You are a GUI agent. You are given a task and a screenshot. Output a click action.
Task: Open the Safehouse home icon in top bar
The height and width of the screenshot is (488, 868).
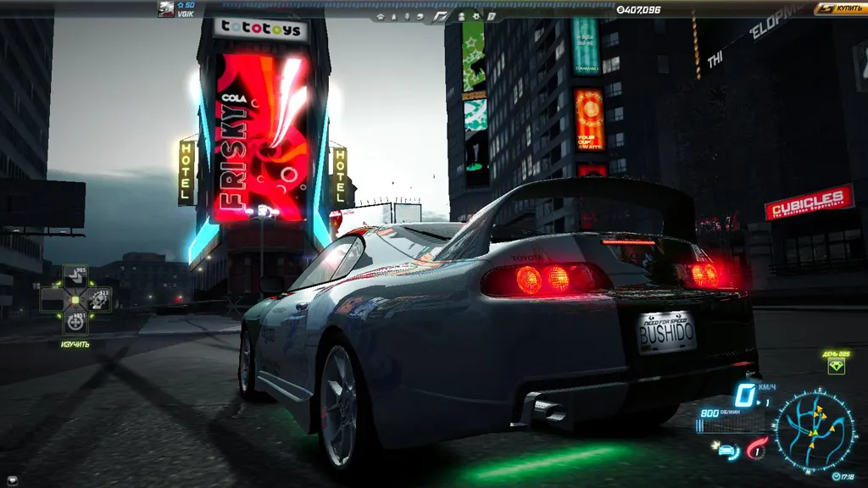point(381,17)
